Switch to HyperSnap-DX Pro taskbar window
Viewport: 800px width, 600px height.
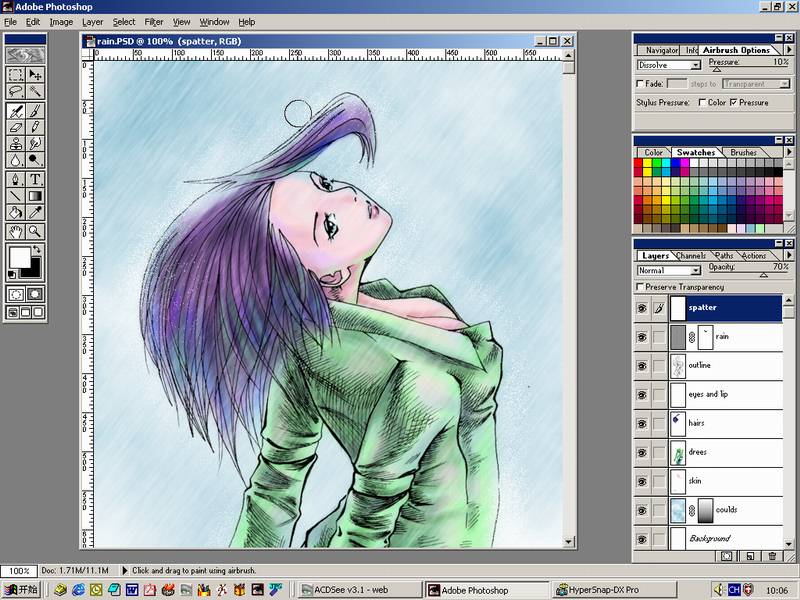(x=615, y=590)
